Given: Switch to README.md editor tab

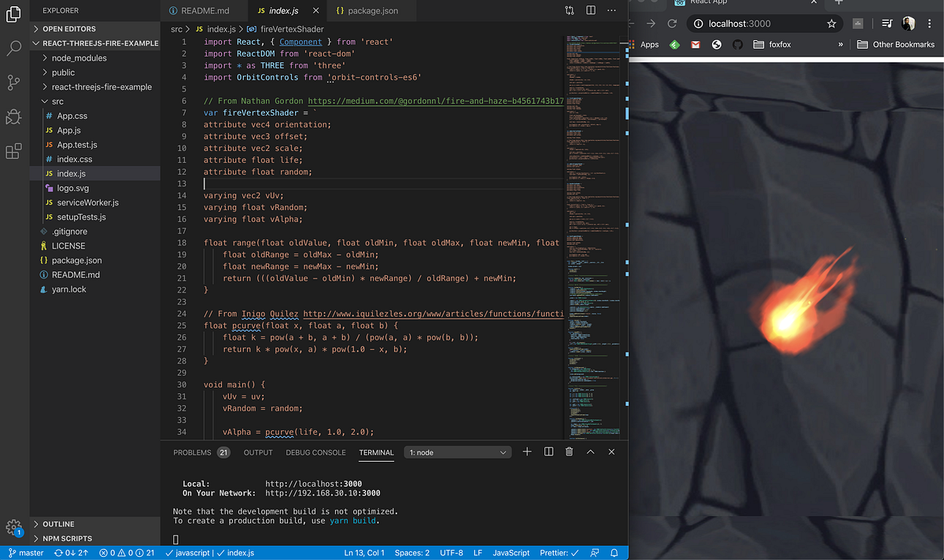Looking at the screenshot, I should [x=205, y=11].
